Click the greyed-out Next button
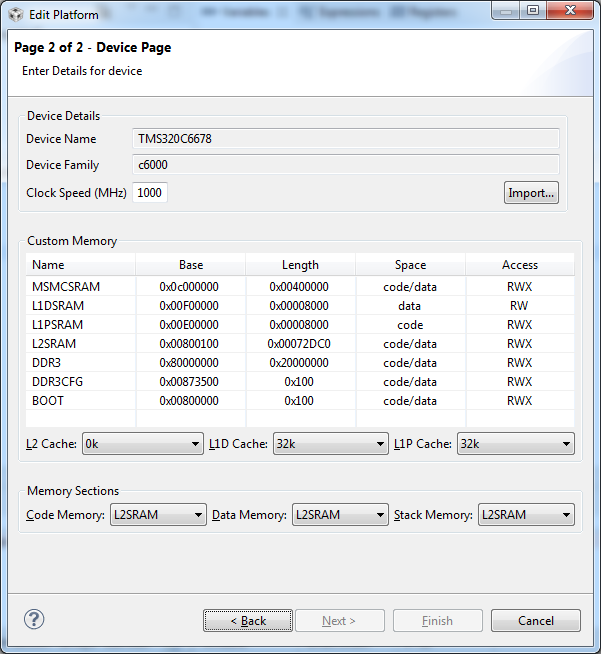This screenshot has width=601, height=654. pyautogui.click(x=339, y=621)
